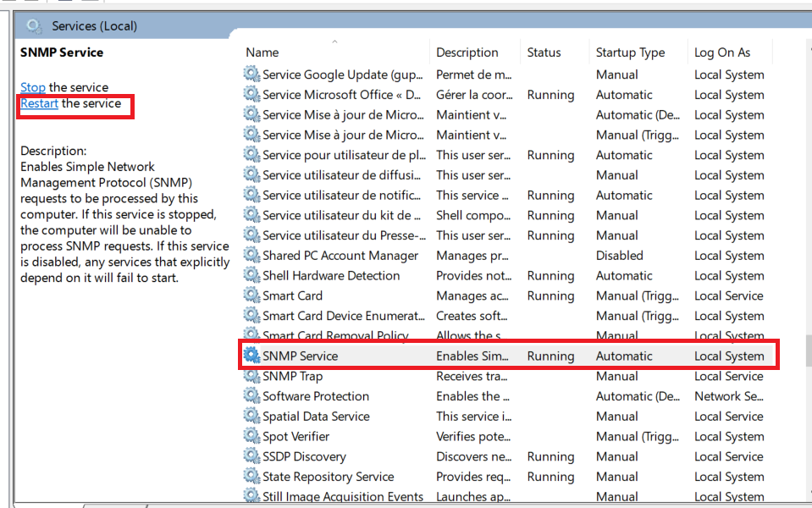This screenshot has width=812, height=508.
Task: Select the Spatial Data Service entry
Action: point(316,417)
